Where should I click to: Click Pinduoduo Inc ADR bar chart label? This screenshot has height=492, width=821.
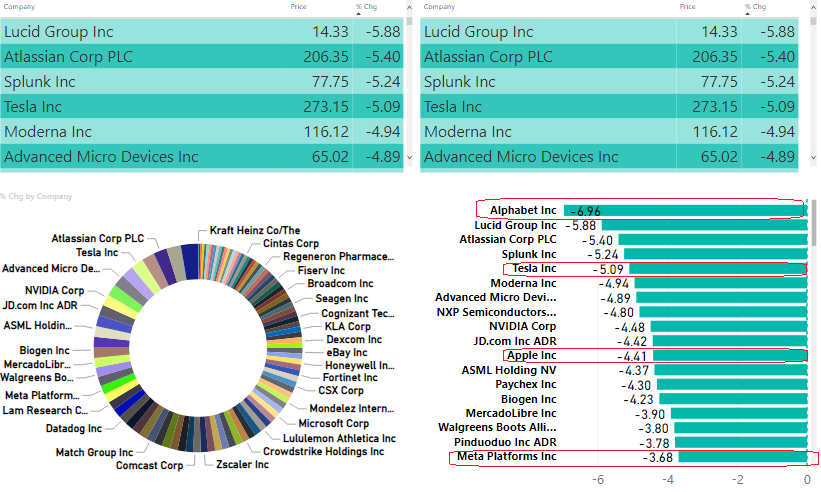click(x=505, y=442)
